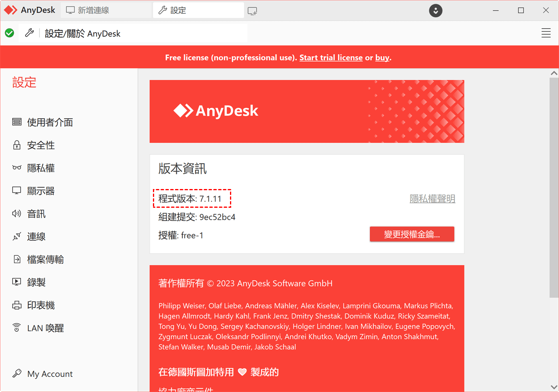This screenshot has height=392, width=559.
Task: Switch to the 設定 tab
Action: pos(198,10)
